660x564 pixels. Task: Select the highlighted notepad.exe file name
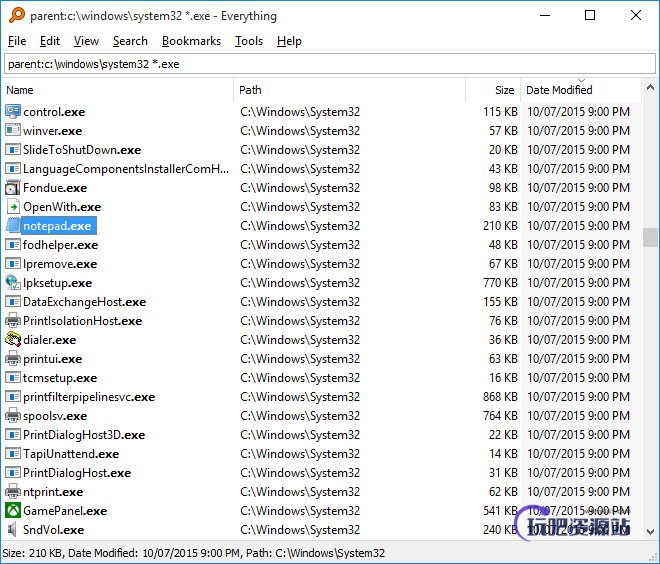coord(59,226)
